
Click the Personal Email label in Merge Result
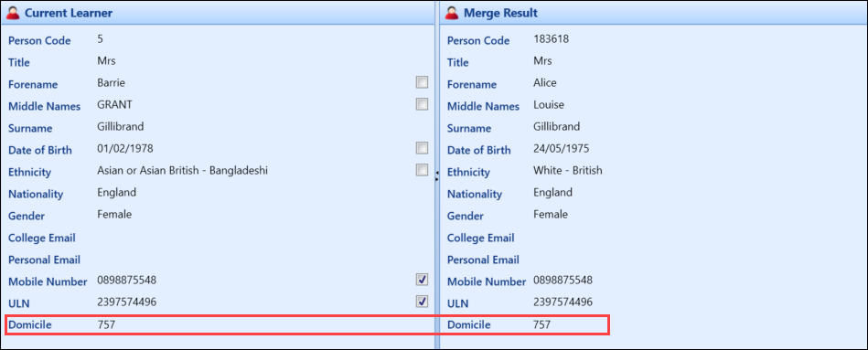[x=483, y=260]
